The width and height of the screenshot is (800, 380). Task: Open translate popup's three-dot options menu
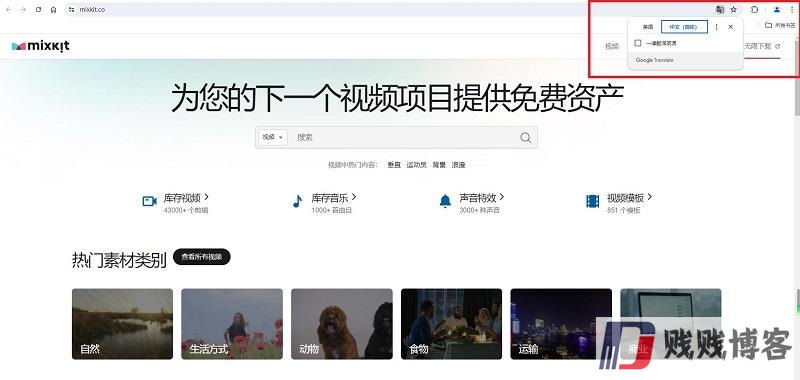716,27
